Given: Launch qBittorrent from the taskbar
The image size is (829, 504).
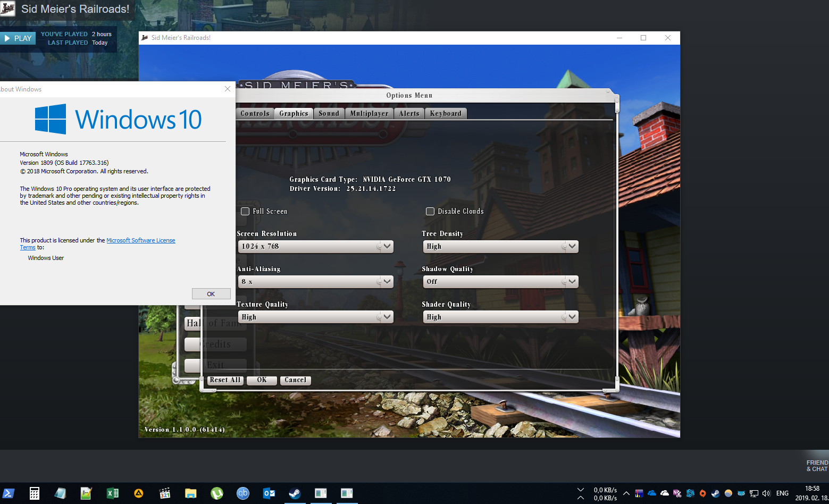Looking at the screenshot, I should [x=243, y=493].
